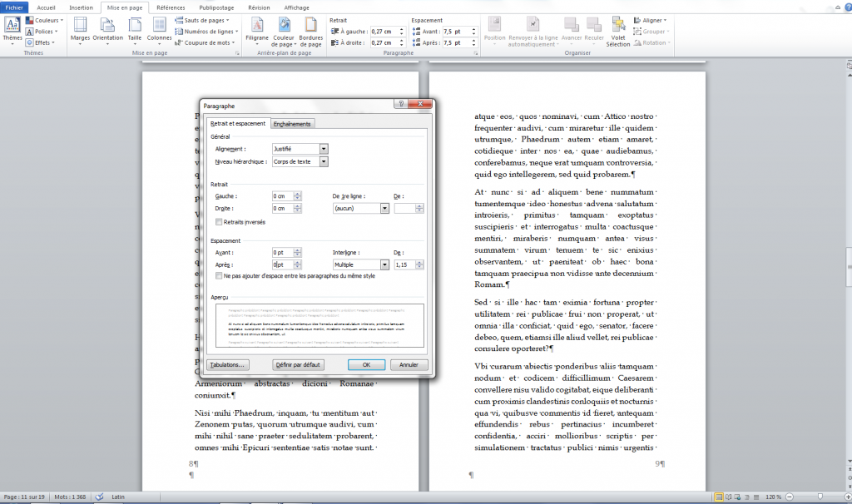
Task: Open the Colonnes columns button
Action: [159, 30]
